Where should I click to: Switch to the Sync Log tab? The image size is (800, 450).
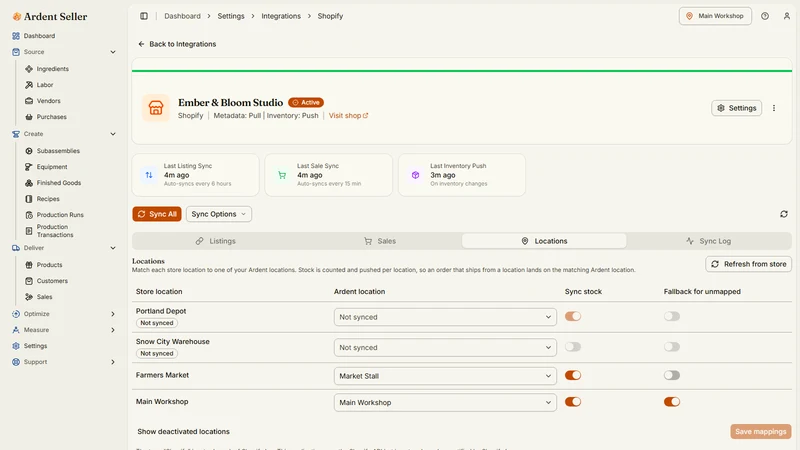708,241
